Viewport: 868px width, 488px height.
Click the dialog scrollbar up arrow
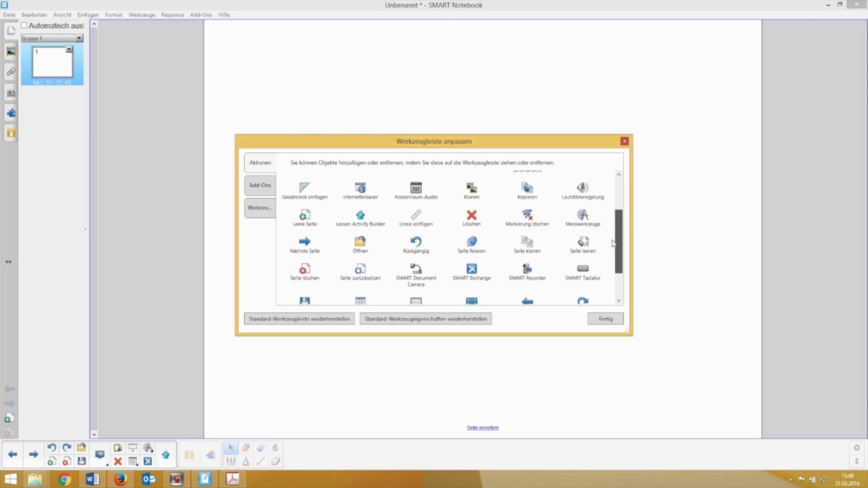(x=618, y=175)
